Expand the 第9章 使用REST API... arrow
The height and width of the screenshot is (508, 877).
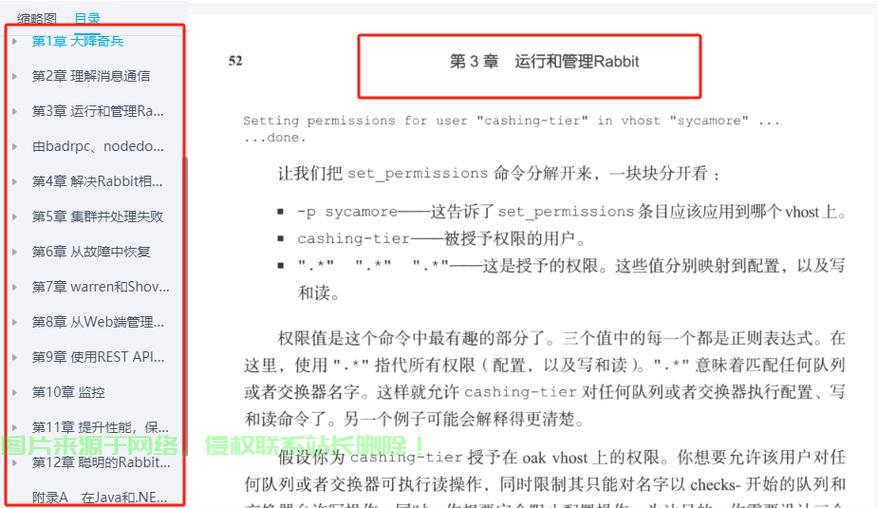15,357
